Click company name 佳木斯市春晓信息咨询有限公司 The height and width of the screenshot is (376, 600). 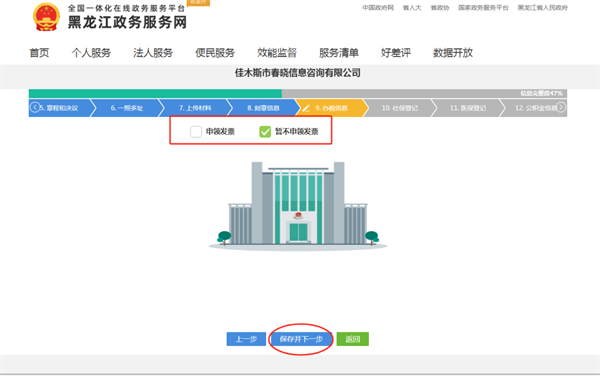click(x=298, y=73)
